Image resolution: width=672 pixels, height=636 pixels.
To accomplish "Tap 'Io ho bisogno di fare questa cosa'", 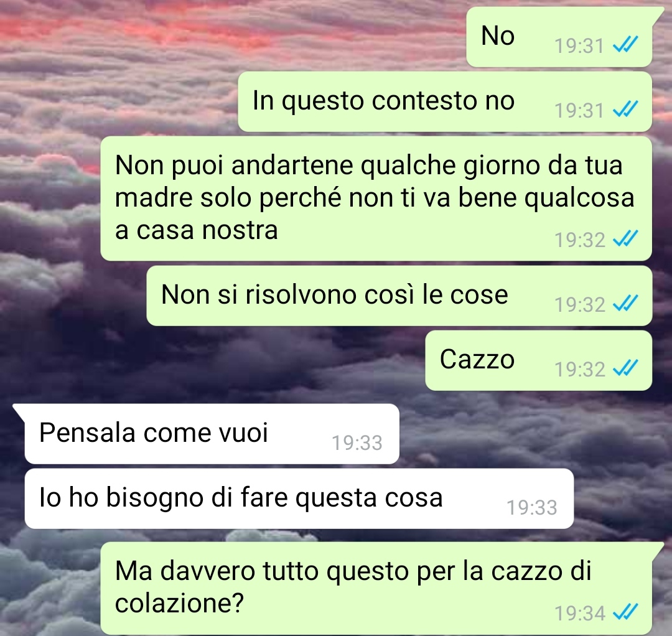I will 299,498.
